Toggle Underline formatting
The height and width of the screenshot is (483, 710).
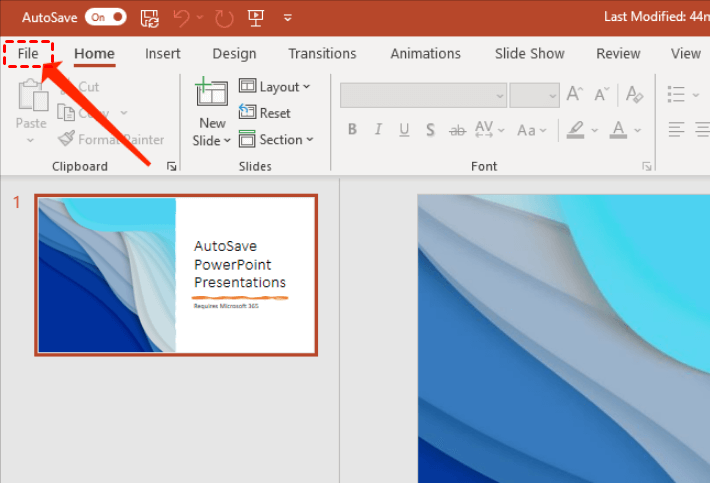[404, 130]
